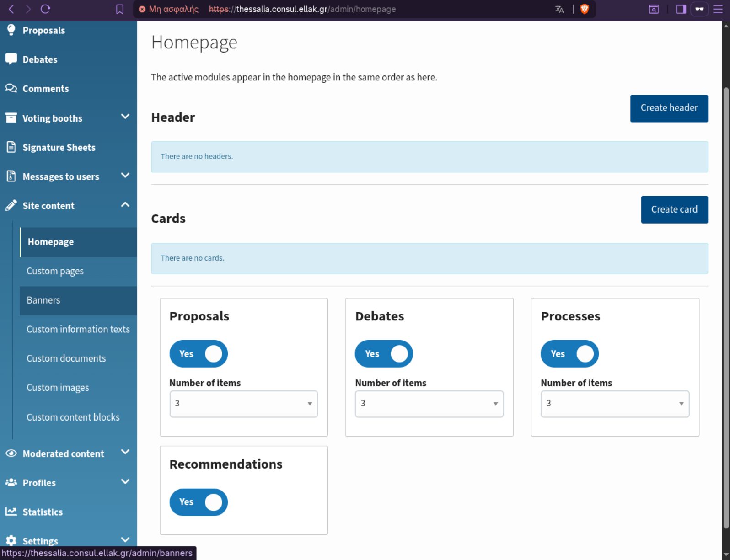Open Statistics link in sidebar
Screen dimensions: 730x560
point(43,512)
